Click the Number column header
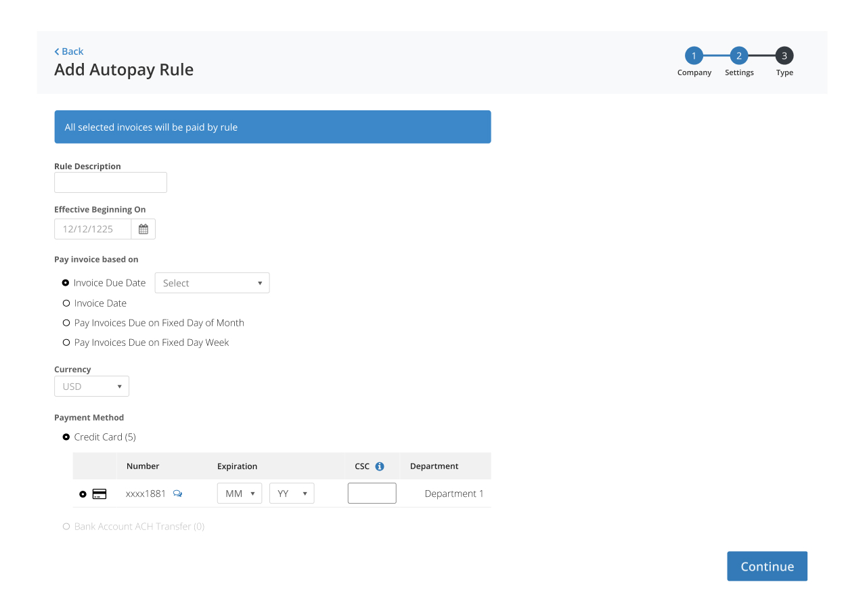Screen dimensions: 867x616 click(143, 466)
